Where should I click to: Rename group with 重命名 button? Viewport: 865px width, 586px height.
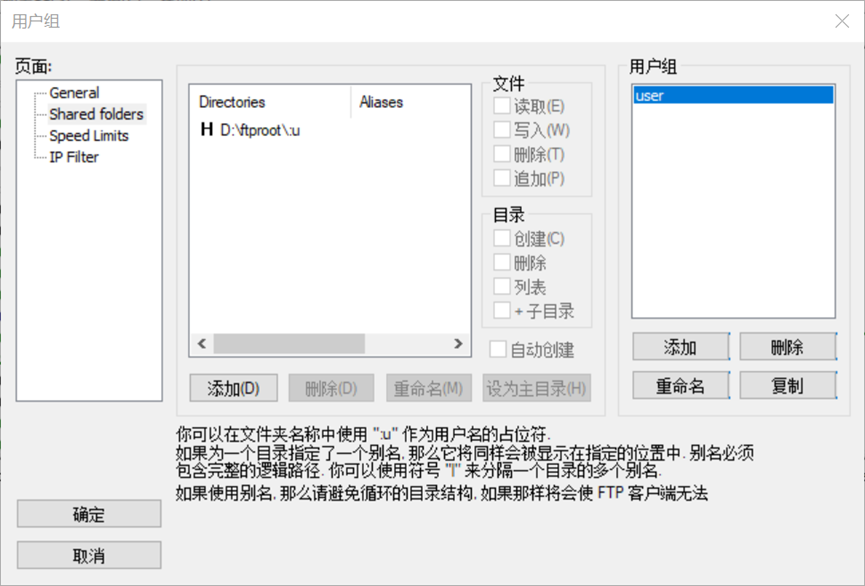coord(680,385)
